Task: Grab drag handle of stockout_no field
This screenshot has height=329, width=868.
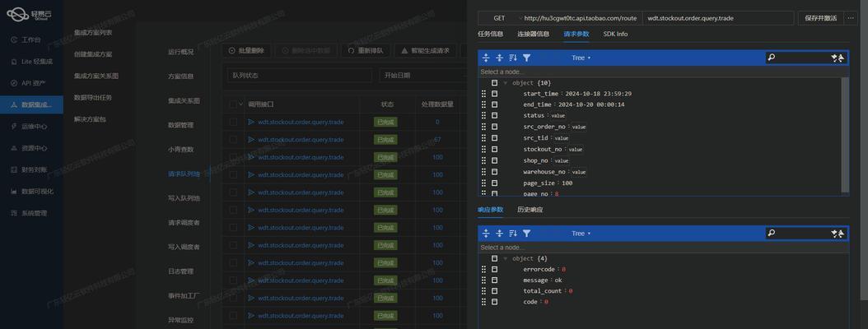Action: coord(483,149)
